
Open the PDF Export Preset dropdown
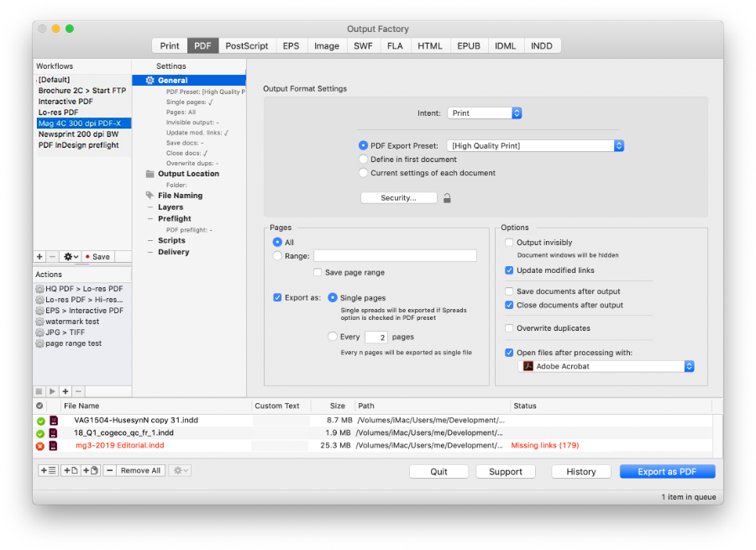tap(535, 146)
